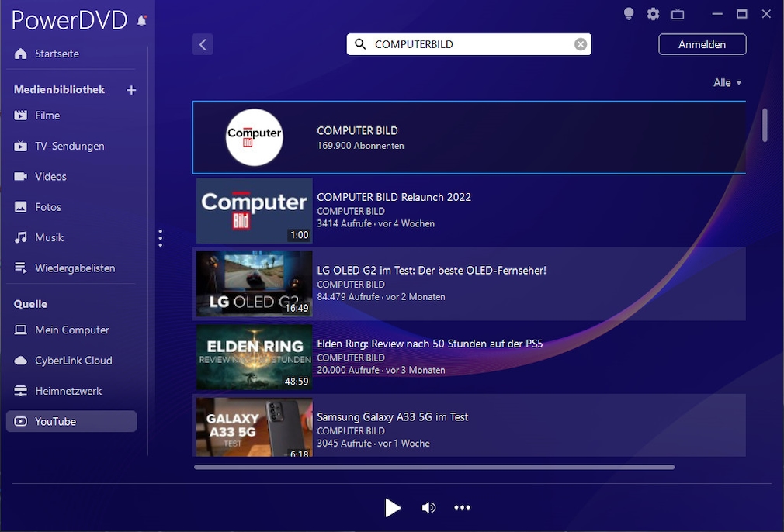Expand the Alle filter dropdown
Viewport: 784px width, 532px height.
727,83
